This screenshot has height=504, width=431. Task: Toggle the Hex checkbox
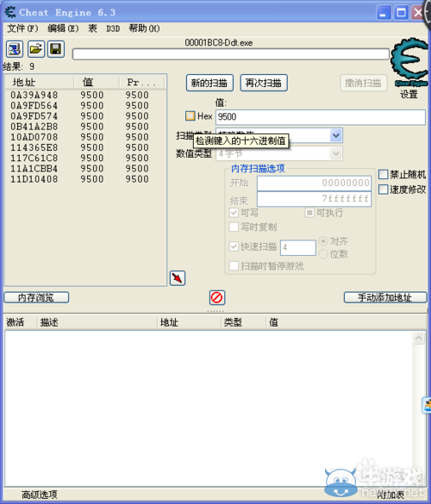tap(191, 116)
